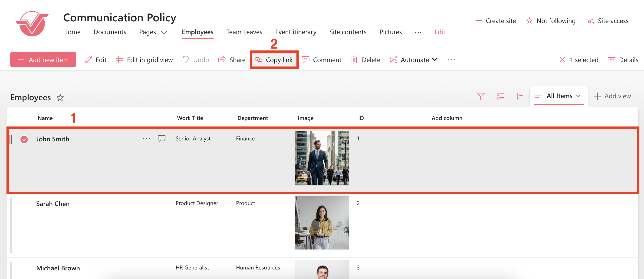This screenshot has width=644, height=279.
Task: Click the Add new item button
Action: point(43,60)
